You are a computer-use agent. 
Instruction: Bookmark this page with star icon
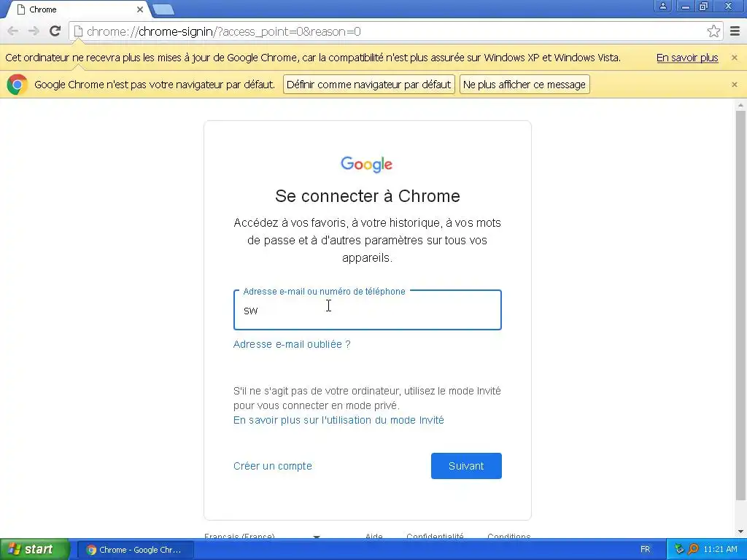click(x=713, y=31)
